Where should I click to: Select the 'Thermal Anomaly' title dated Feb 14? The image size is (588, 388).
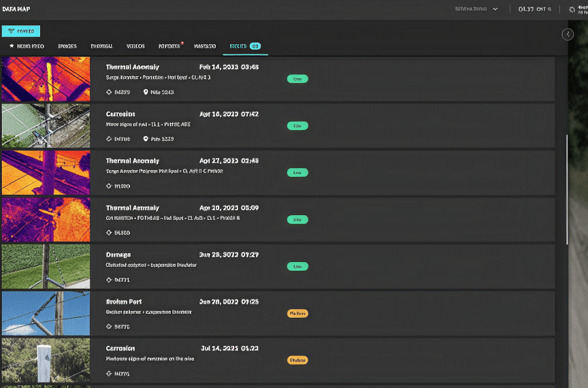click(x=133, y=67)
